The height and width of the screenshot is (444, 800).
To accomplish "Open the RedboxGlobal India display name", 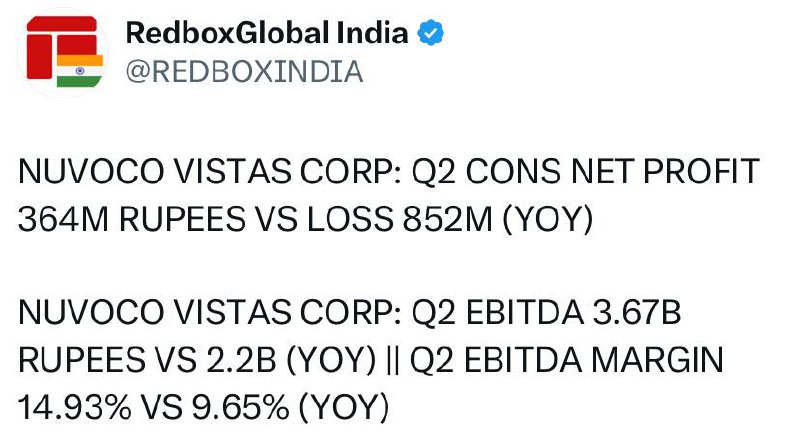I will pyautogui.click(x=266, y=33).
